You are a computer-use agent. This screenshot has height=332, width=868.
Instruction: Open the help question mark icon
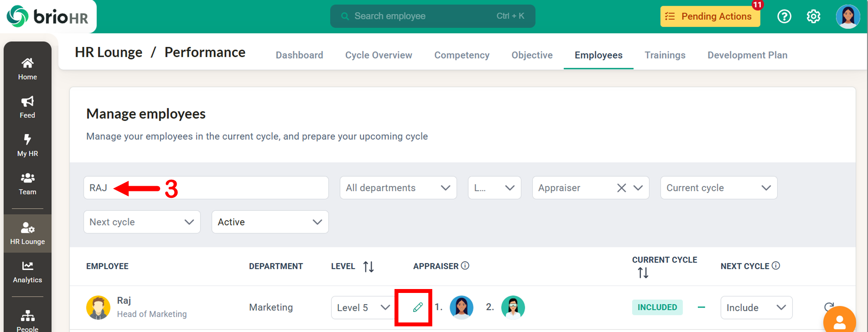click(784, 16)
